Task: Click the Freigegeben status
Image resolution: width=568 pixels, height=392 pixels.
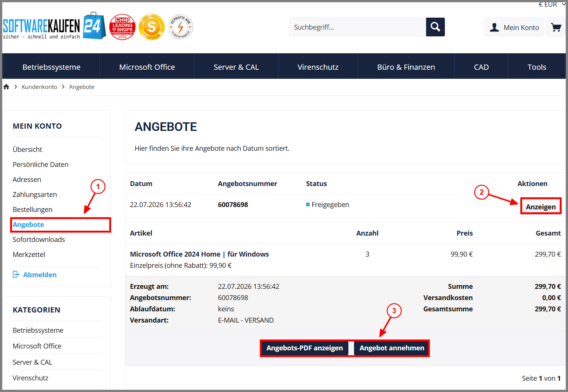Action: pyautogui.click(x=328, y=204)
